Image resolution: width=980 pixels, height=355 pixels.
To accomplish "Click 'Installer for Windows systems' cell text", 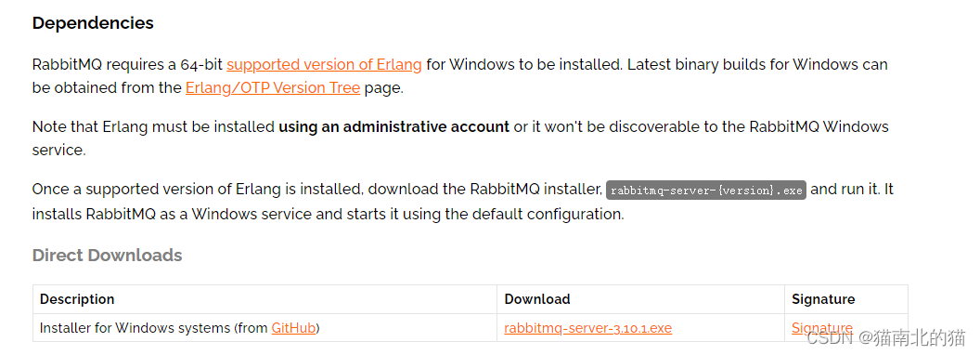I will 134,328.
